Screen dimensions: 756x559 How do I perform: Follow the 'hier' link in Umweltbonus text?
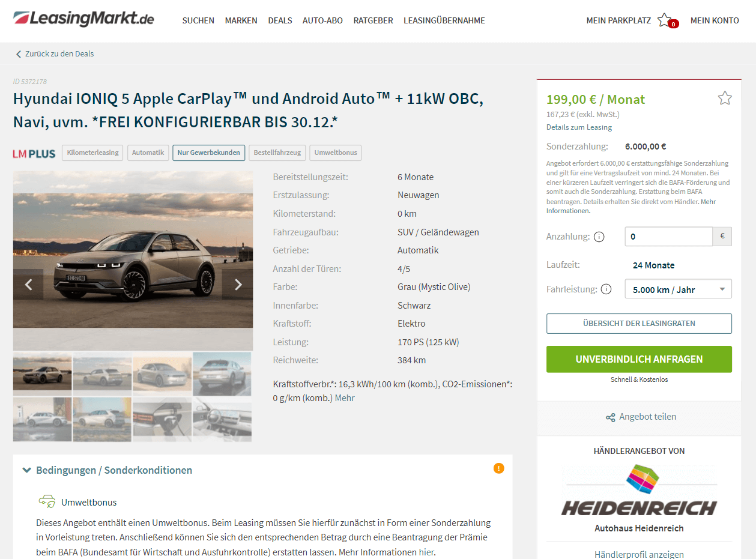[426, 552]
